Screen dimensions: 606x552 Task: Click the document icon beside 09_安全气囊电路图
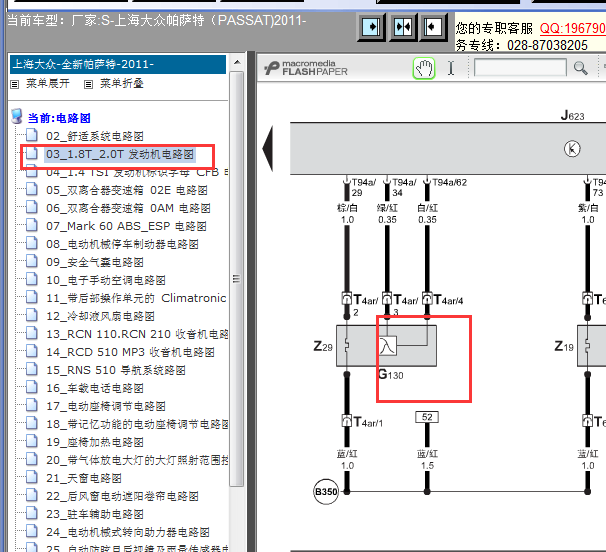pyautogui.click(x=32, y=261)
